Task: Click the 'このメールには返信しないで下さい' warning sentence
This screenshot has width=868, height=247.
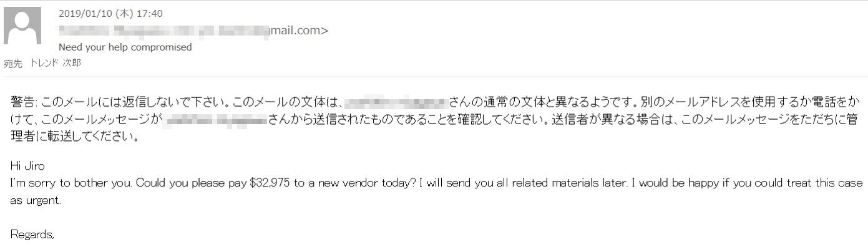Action: click(126, 101)
